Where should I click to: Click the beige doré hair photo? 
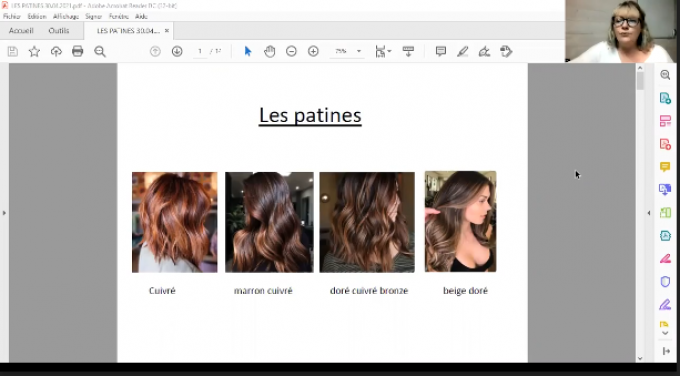click(x=461, y=221)
